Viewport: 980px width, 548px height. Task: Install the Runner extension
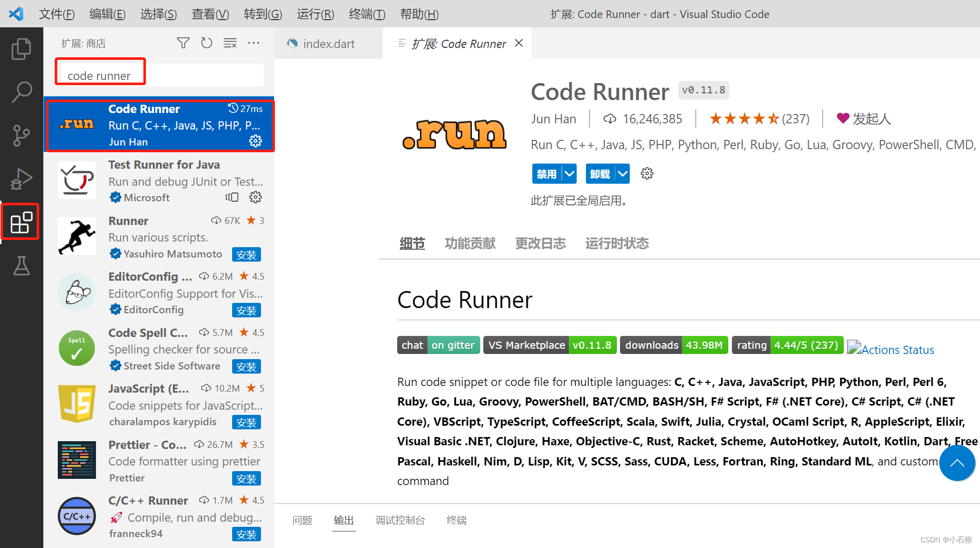pyautogui.click(x=247, y=254)
